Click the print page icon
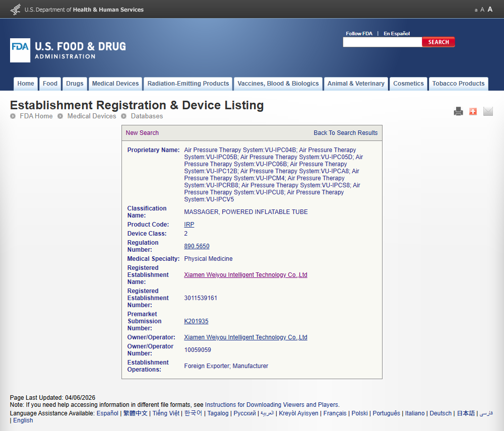Image resolution: width=504 pixels, height=431 pixels. coord(458,111)
